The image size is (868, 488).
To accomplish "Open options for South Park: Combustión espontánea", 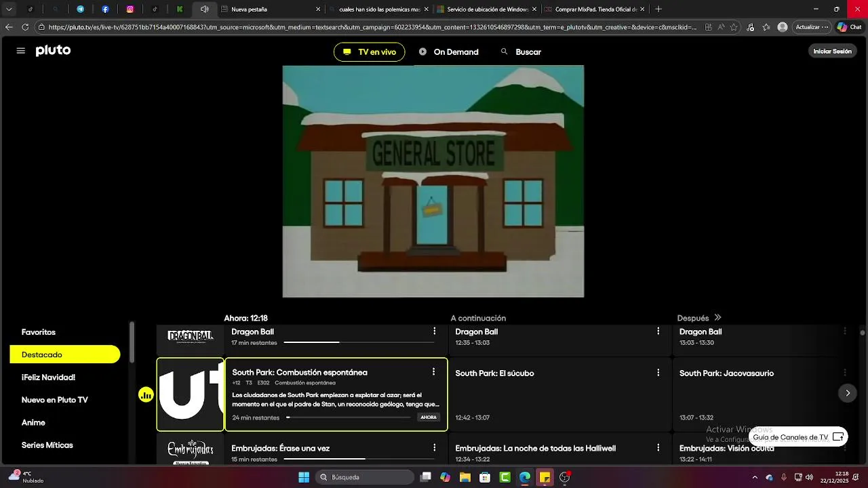I will (x=433, y=372).
